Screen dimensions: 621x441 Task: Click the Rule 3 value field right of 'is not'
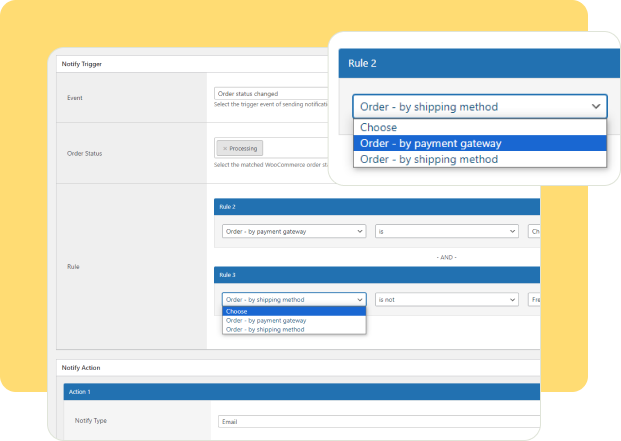pos(534,299)
